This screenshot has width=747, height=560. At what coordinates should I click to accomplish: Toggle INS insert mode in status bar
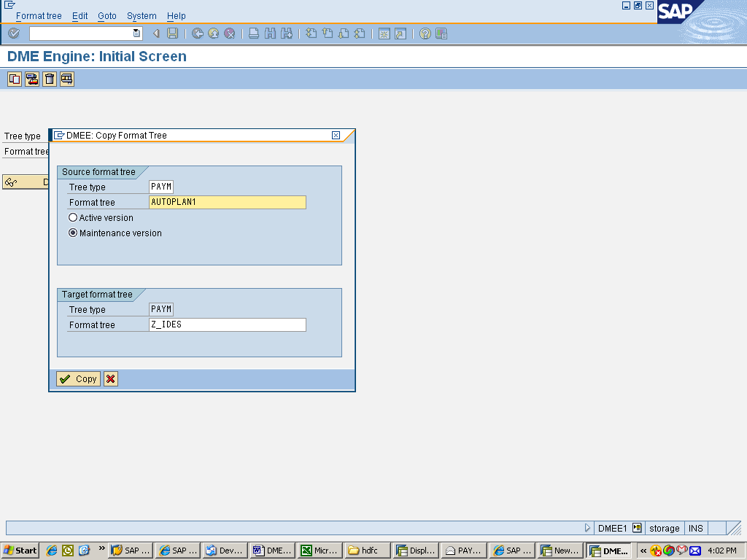(x=695, y=527)
